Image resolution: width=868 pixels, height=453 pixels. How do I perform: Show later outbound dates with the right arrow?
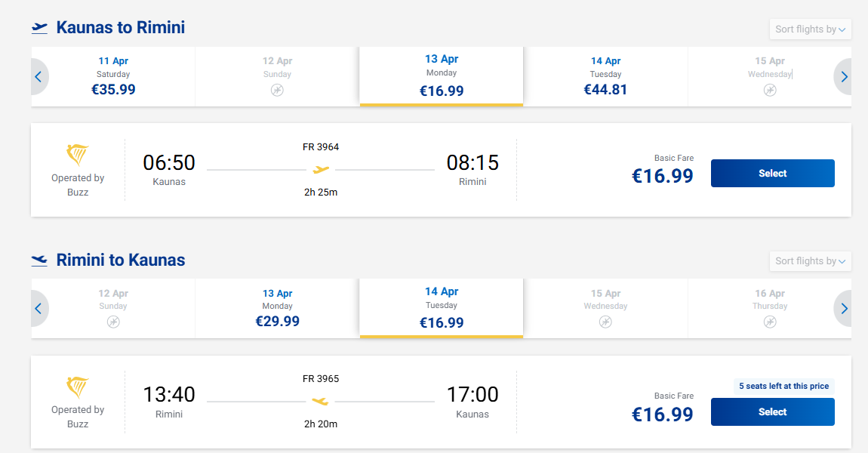[844, 77]
